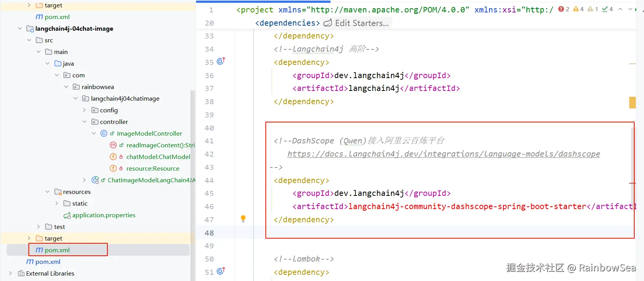Click line number 48 in the gutter
This screenshot has width=644, height=281.
tap(209, 233)
